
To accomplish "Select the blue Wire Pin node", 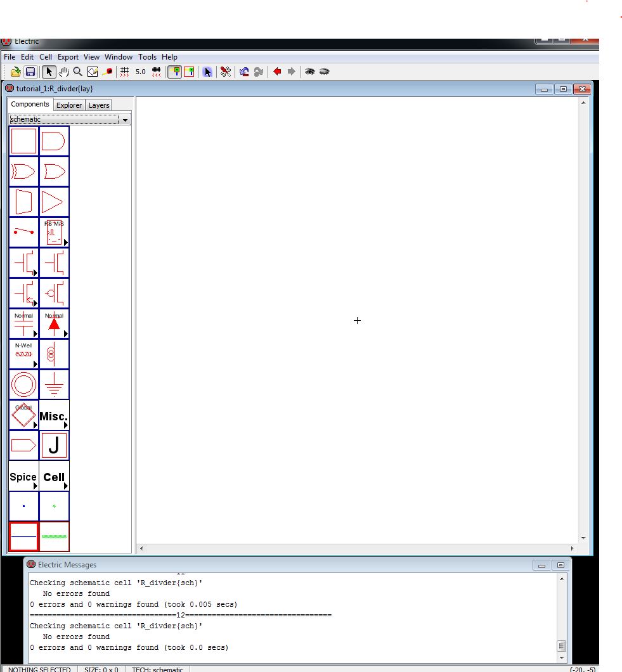I will [x=23, y=506].
